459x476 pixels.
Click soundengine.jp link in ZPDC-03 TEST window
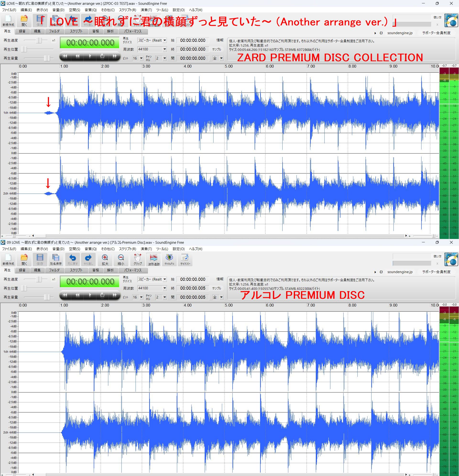tap(400, 33)
